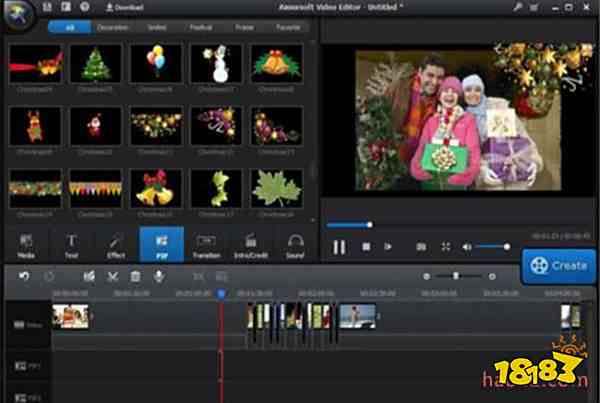Image resolution: width=600 pixels, height=403 pixels.
Task: Click the Create button
Action: [558, 266]
